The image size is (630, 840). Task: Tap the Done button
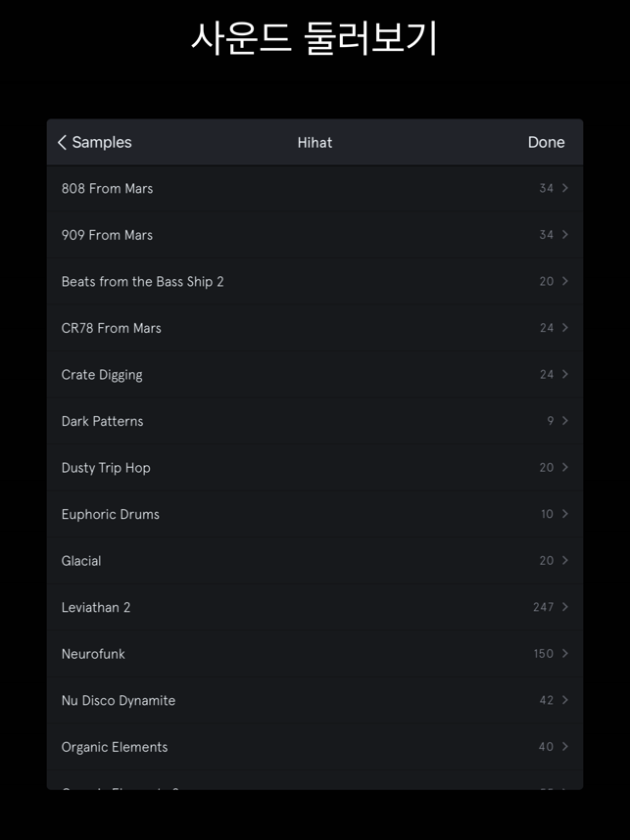point(546,143)
